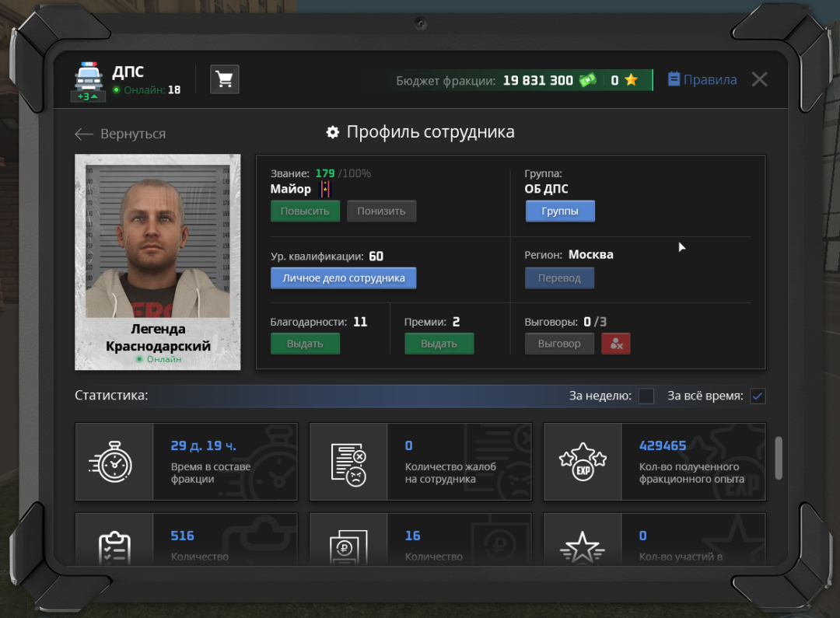Toggle the За всё время statistics checkbox
This screenshot has height=618, width=840.
click(758, 396)
